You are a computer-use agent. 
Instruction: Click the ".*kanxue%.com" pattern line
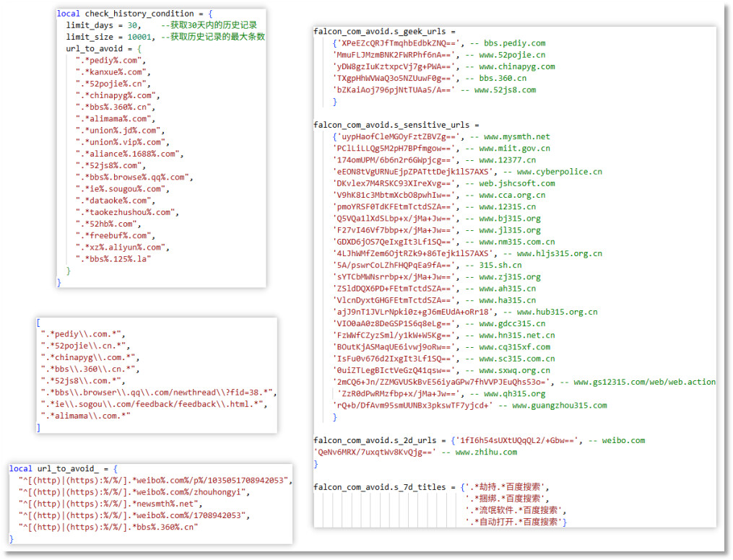click(x=113, y=72)
